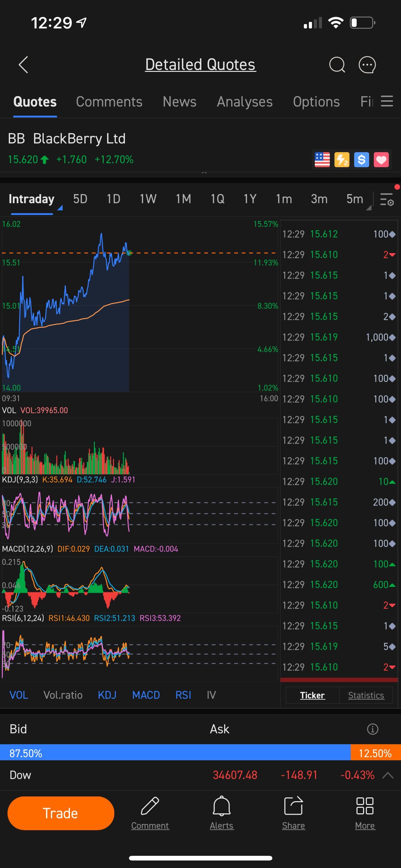Open the Analyses tab
This screenshot has width=401, height=868.
click(245, 102)
